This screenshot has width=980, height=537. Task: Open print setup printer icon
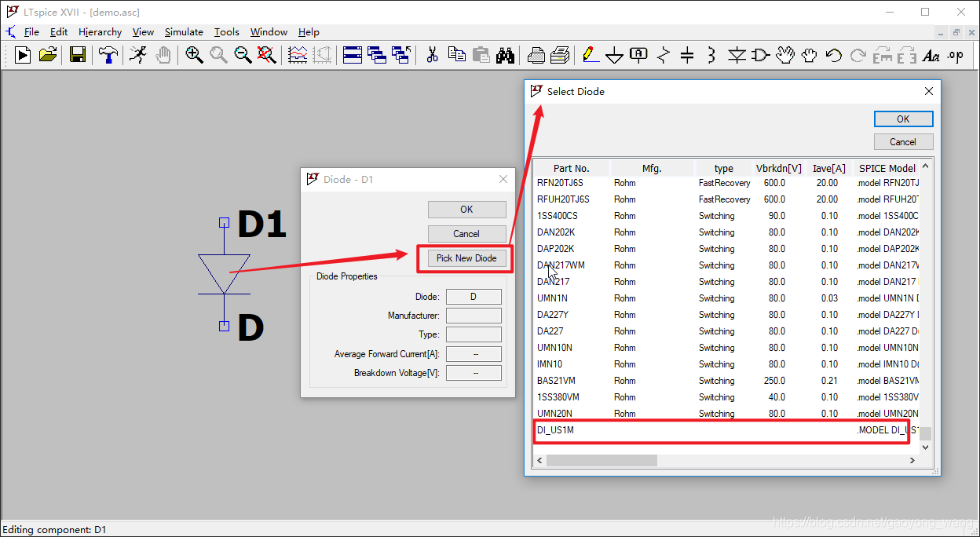point(536,55)
